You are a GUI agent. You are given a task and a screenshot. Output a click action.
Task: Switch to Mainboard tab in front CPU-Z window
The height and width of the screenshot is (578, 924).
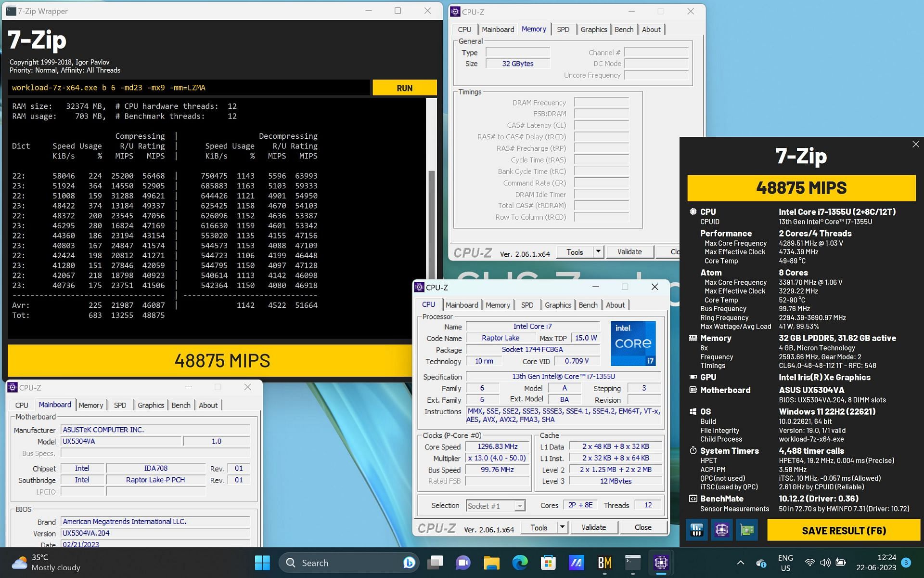click(x=462, y=305)
